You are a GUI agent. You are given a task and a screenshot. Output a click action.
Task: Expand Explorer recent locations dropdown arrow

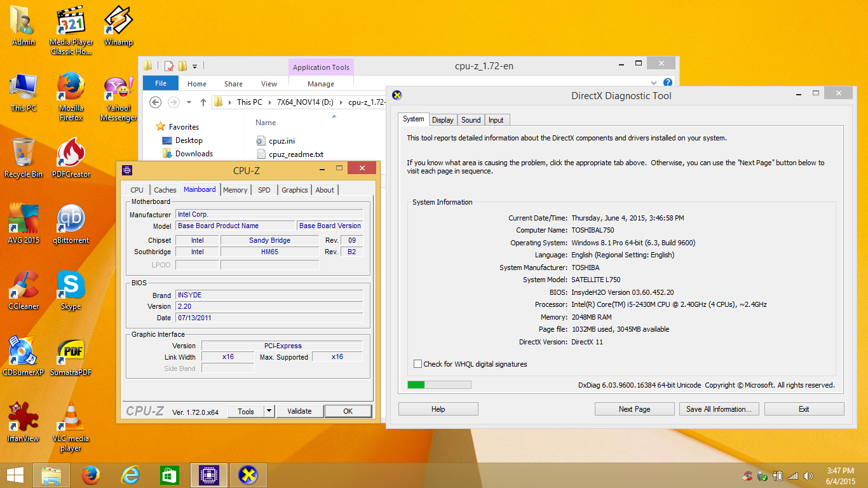point(189,102)
